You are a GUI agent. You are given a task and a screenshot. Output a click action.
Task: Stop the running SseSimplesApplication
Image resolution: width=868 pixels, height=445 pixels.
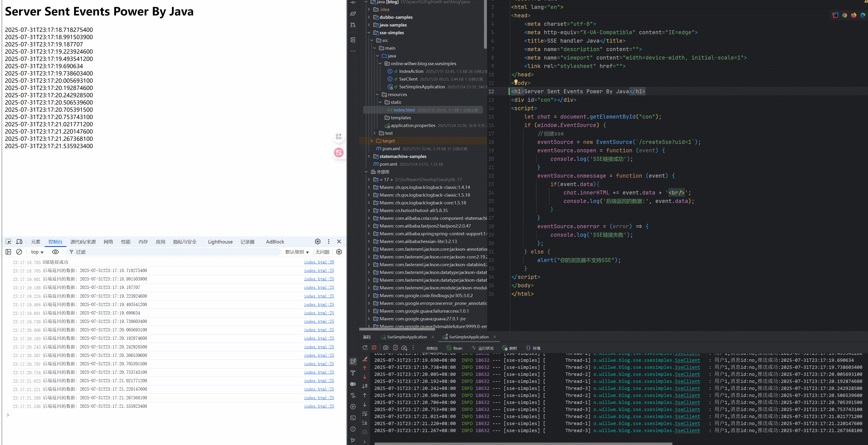pos(374,348)
